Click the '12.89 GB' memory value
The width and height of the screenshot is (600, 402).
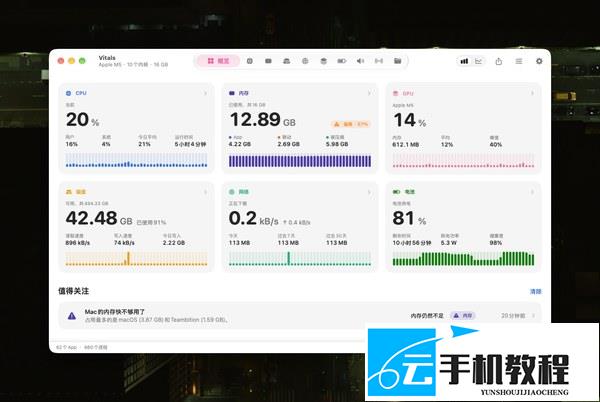click(x=262, y=119)
